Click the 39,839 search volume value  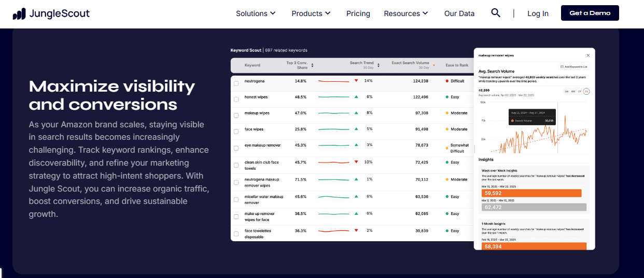[x=421, y=231]
